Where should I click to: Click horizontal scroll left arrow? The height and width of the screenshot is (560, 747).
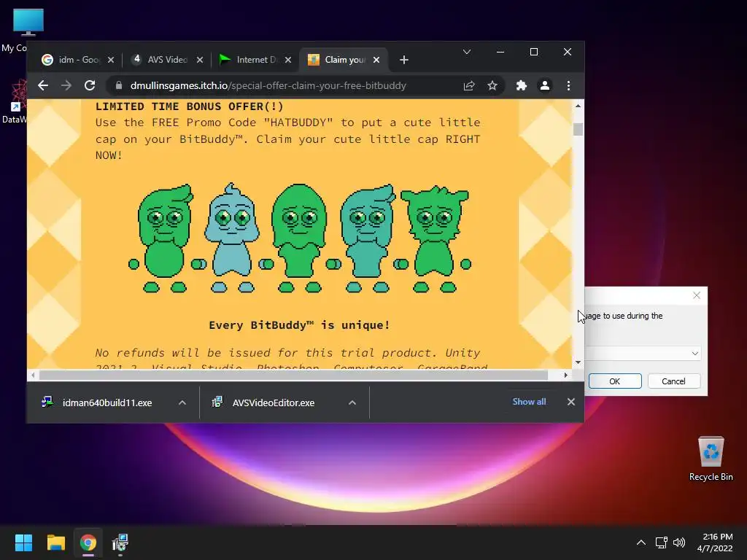click(32, 376)
